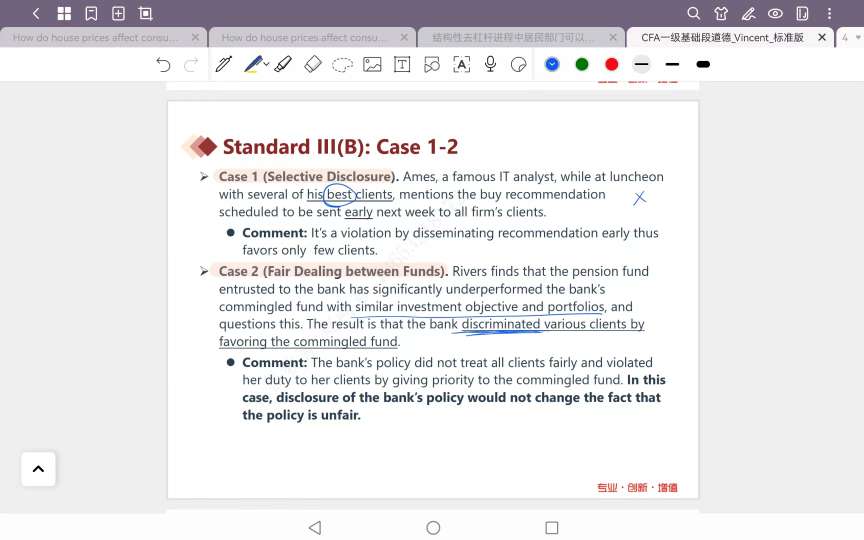Choose the green pen color
Screen dimensions: 864x540
tap(582, 64)
